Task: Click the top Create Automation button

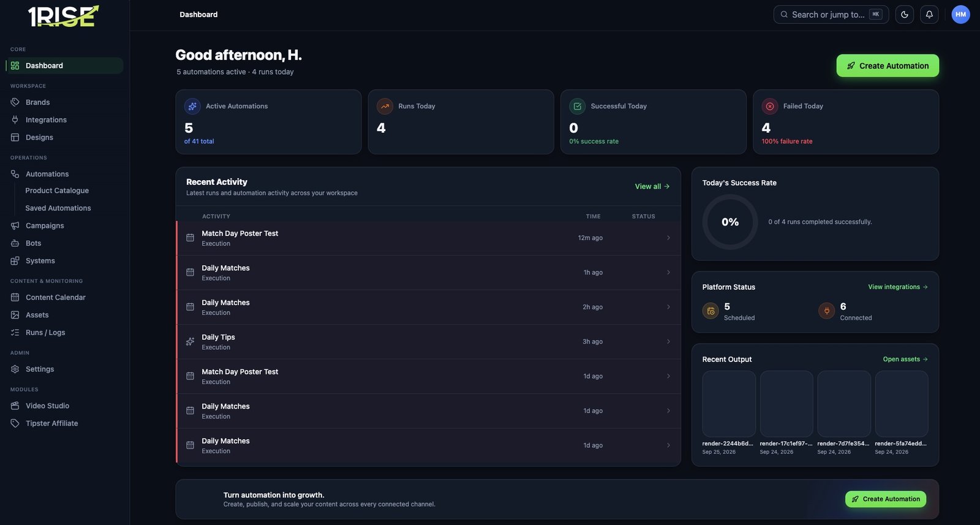Action: pyautogui.click(x=888, y=66)
